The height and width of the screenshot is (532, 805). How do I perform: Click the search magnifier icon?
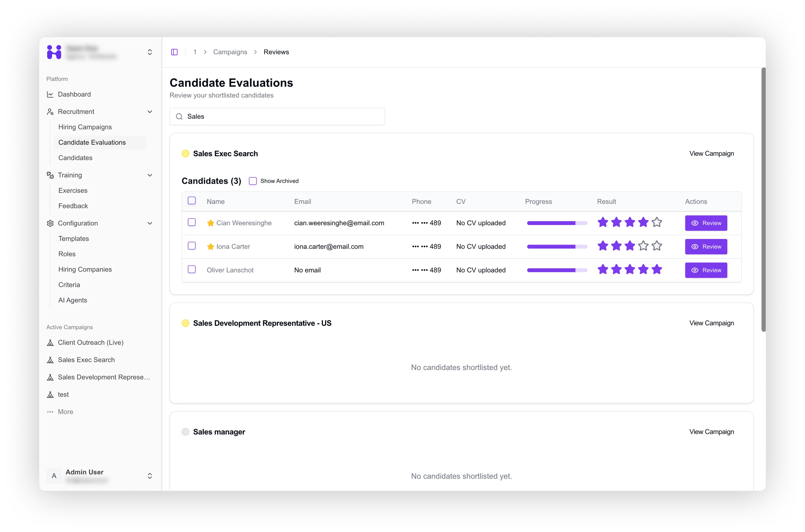point(179,117)
